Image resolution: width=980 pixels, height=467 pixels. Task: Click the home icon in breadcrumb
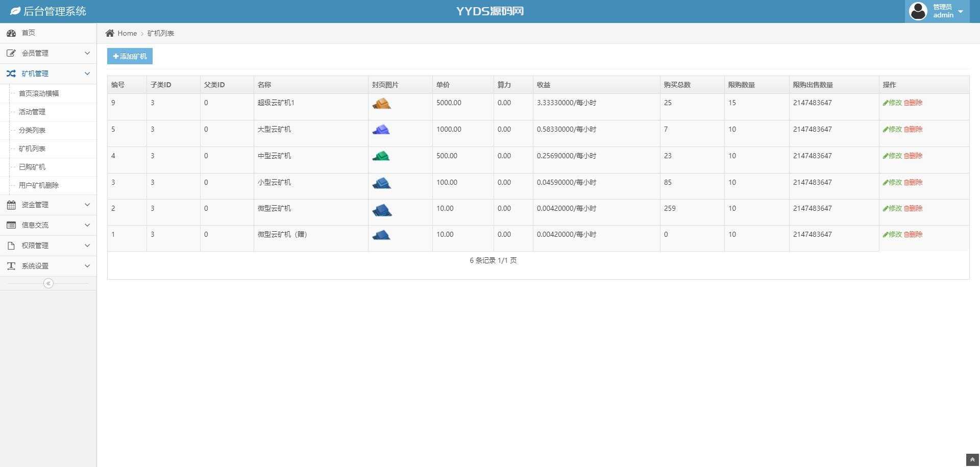coord(110,33)
